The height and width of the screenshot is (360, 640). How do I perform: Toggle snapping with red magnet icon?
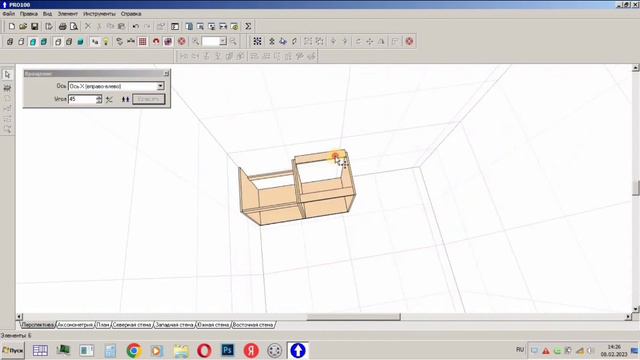click(156, 42)
